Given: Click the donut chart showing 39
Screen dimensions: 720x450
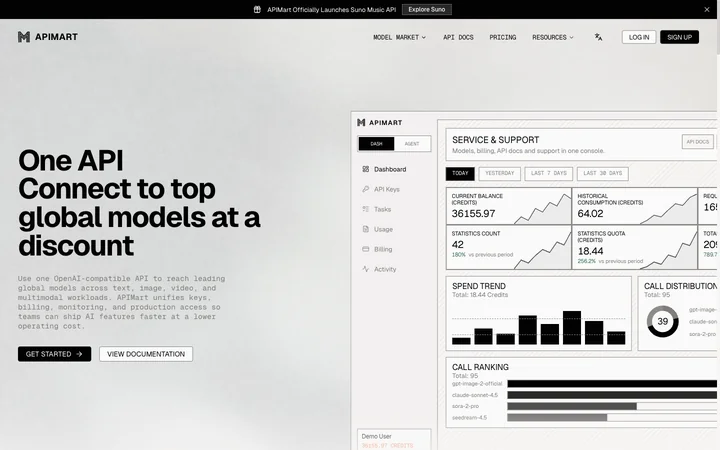Looking at the screenshot, I should coord(663,321).
